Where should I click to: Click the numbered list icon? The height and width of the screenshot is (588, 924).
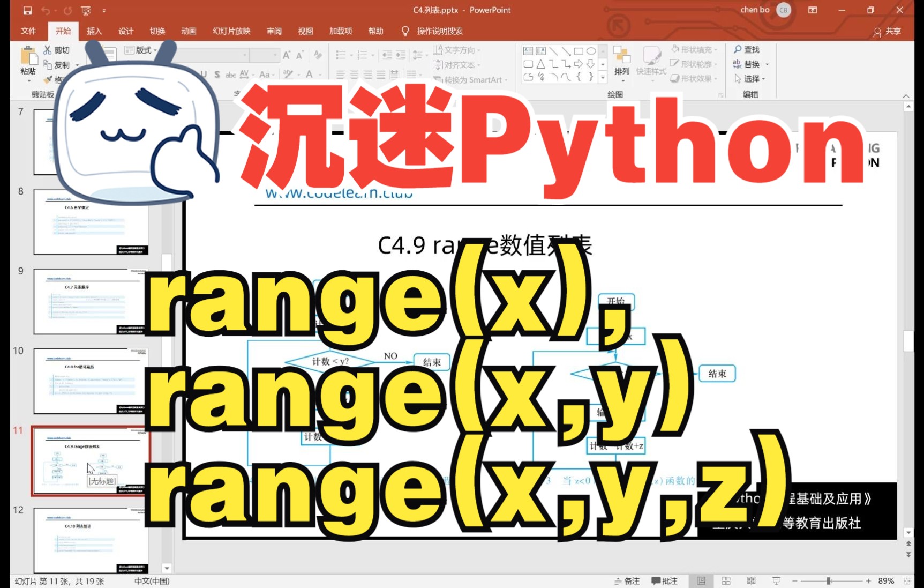click(363, 55)
